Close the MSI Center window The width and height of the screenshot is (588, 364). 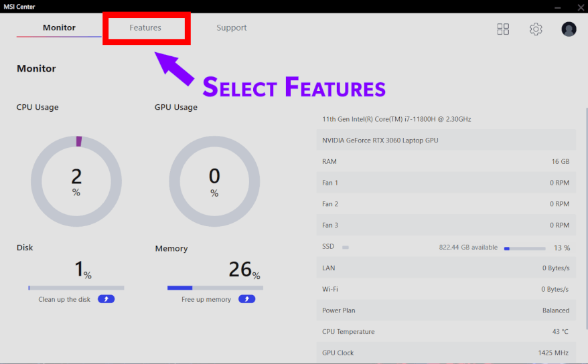[580, 7]
